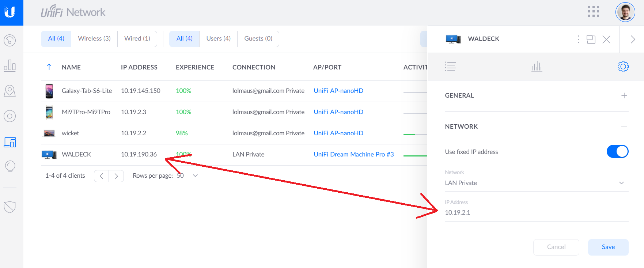Open the Statistics bar chart sidebar icon
This screenshot has width=644, height=268.
[10, 65]
